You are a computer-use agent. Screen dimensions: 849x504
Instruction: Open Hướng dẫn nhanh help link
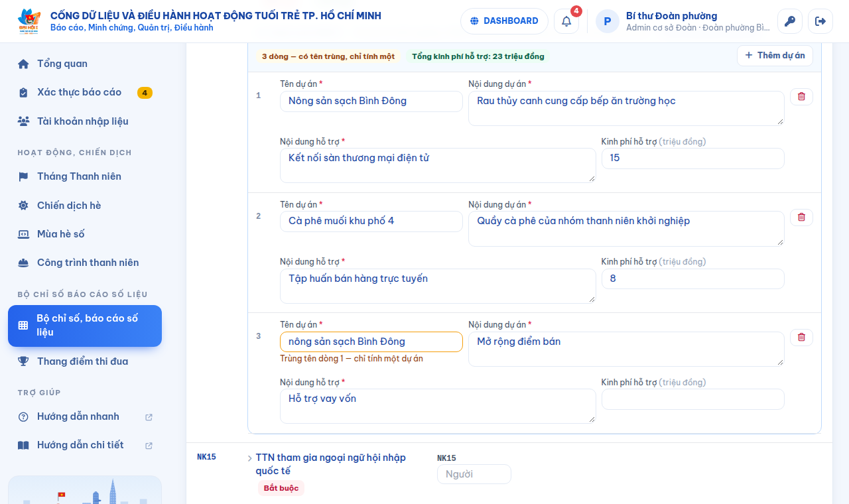pyautogui.click(x=85, y=416)
